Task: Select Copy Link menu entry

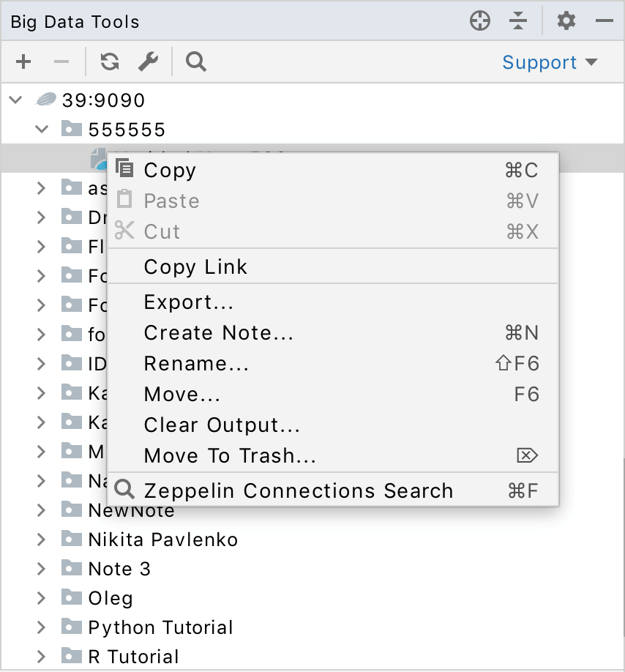Action: 195,267
